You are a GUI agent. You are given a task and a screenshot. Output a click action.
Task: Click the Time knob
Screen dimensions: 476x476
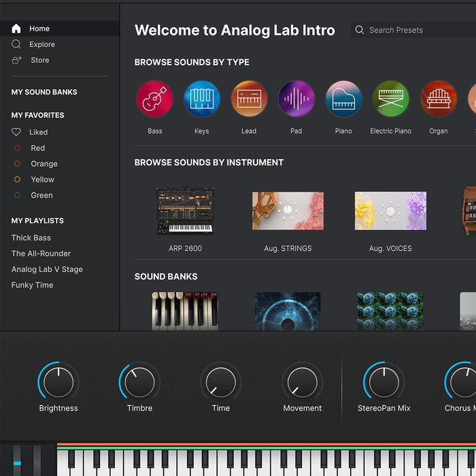point(221,382)
